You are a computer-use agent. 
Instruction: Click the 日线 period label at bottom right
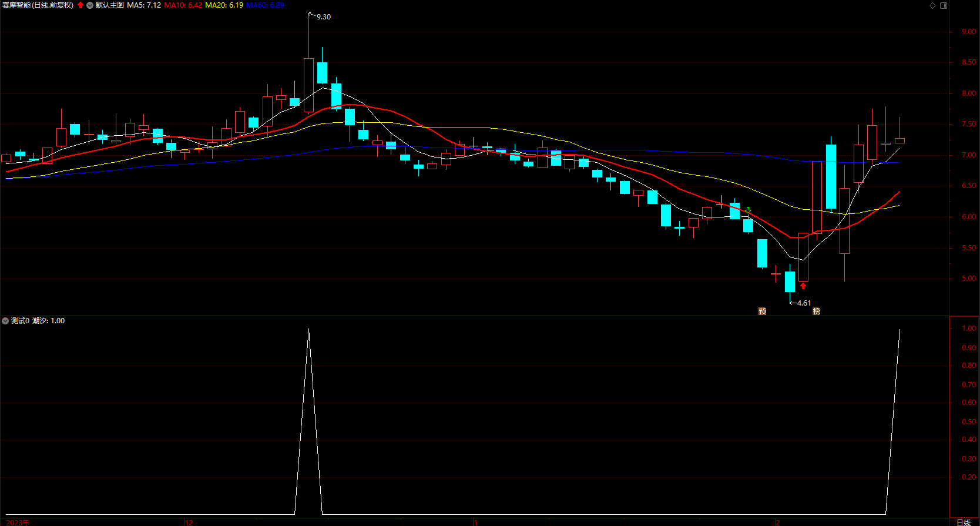click(964, 522)
